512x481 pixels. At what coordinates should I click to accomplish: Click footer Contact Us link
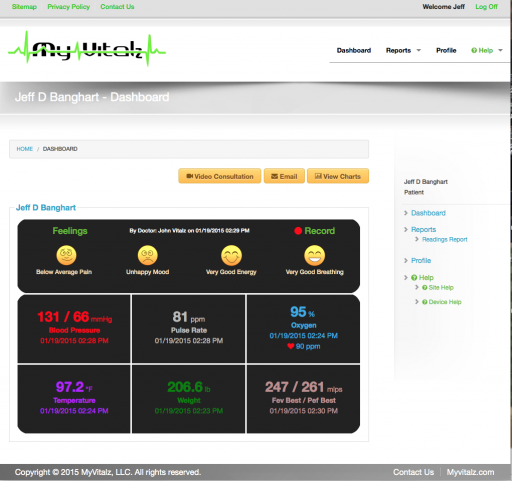(x=413, y=472)
